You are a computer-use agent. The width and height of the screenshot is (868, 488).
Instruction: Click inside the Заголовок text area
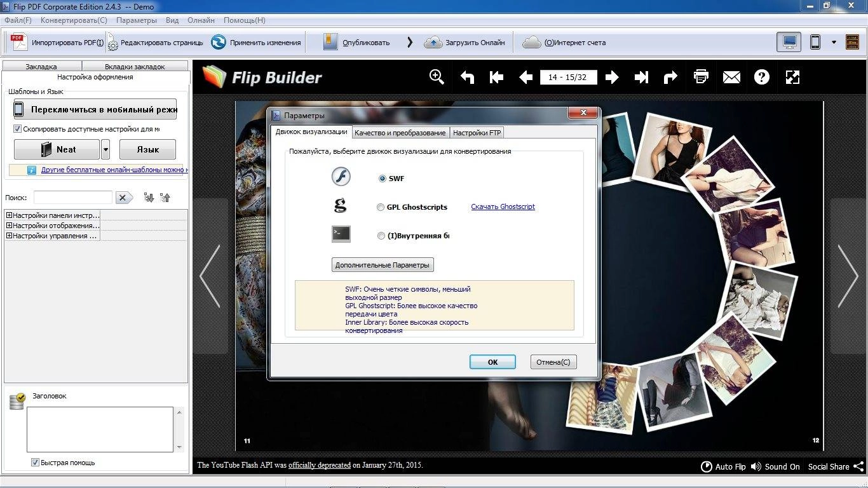click(100, 430)
